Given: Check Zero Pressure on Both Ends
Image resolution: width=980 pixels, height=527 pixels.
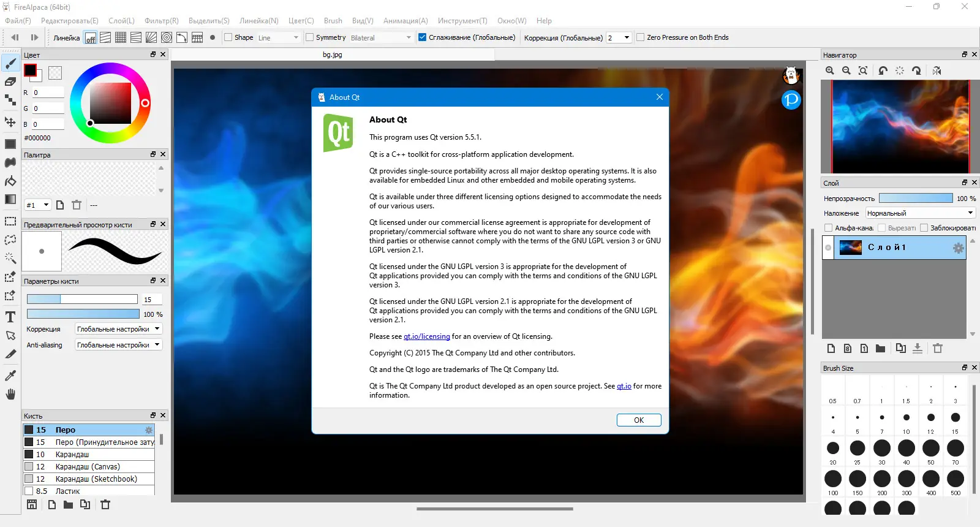Looking at the screenshot, I should pyautogui.click(x=641, y=37).
